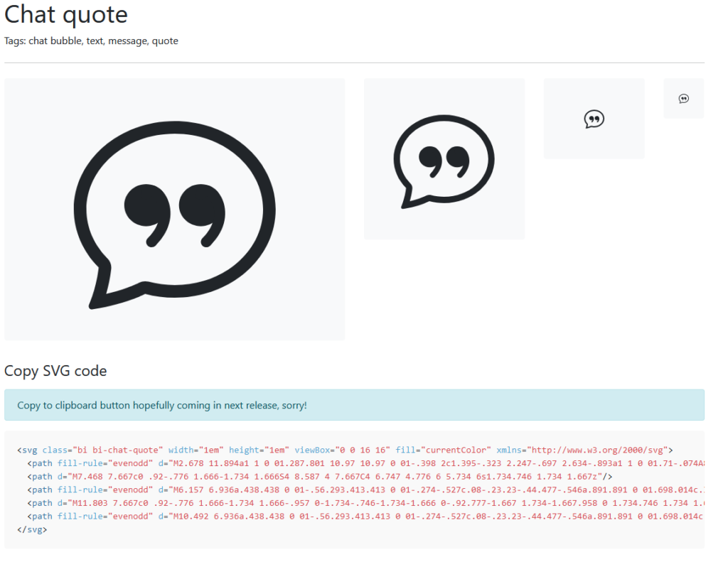Image resolution: width=728 pixels, height=567 pixels.
Task: Click the "Chat quote" page heading
Action: [x=66, y=14]
